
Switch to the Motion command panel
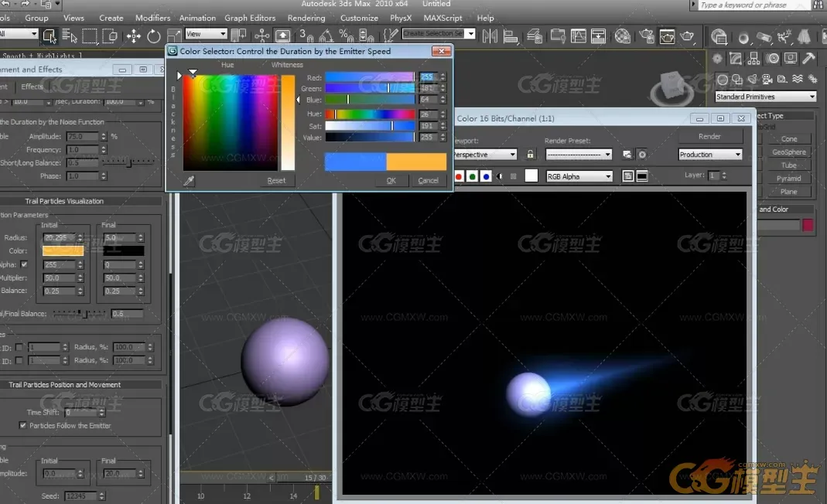tap(772, 59)
